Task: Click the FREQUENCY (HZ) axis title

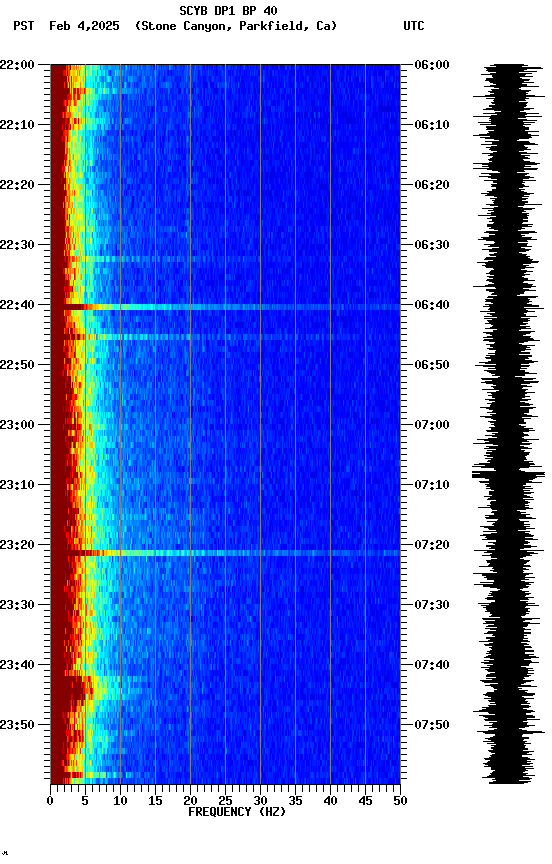Action: pos(237,813)
